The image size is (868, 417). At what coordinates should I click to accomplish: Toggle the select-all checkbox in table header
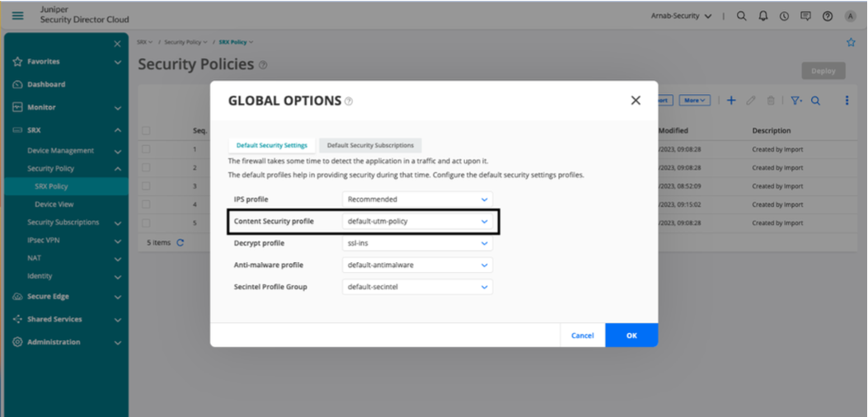[x=146, y=130]
